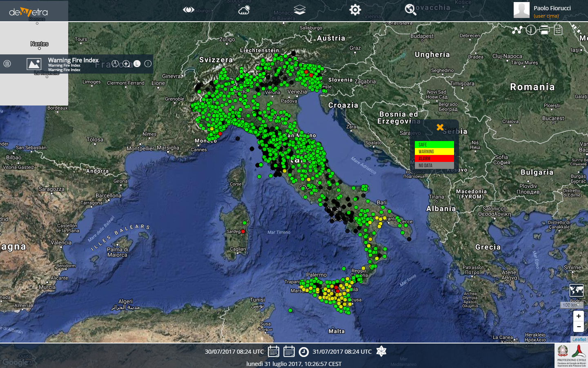Viewport: 588px width, 368px height.
Task: Switch the basemap with world map icon
Action: pos(576,290)
